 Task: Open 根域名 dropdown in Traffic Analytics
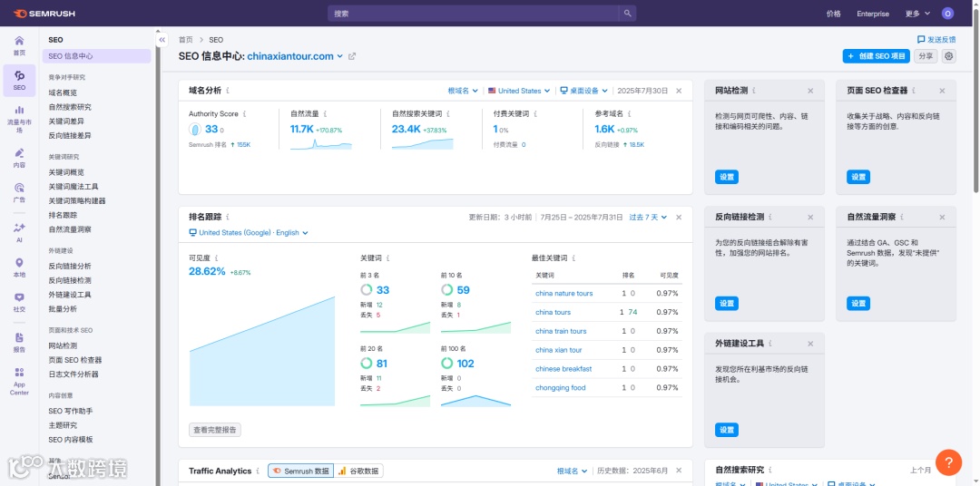coord(572,471)
